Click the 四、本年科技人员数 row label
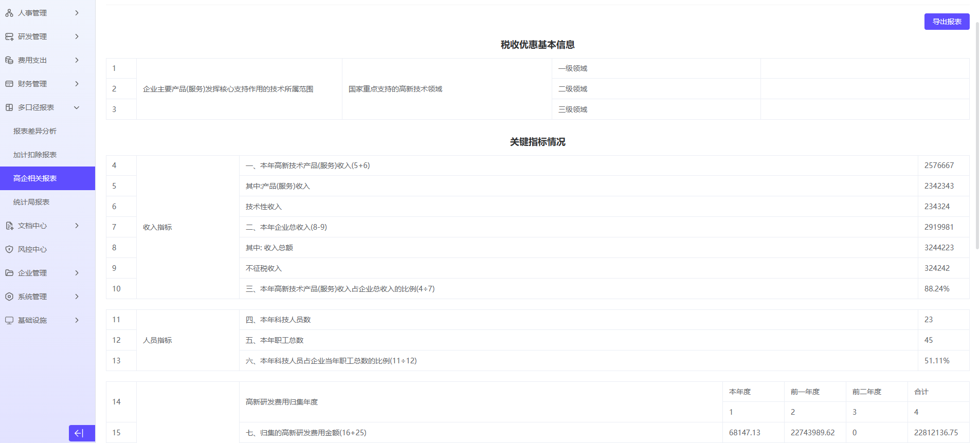Viewport: 980px width, 443px height. coord(278,320)
